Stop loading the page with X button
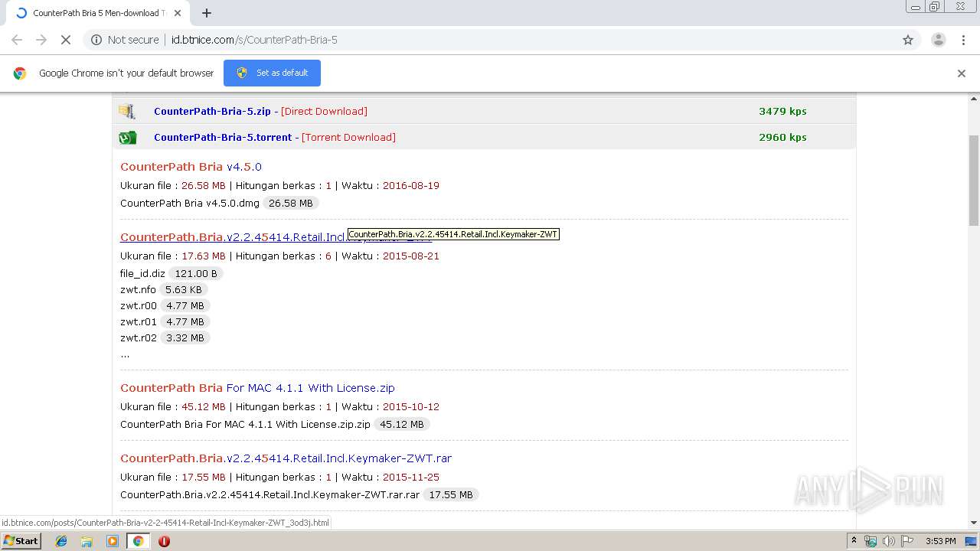Screen dimensions: 980x551 [66, 40]
